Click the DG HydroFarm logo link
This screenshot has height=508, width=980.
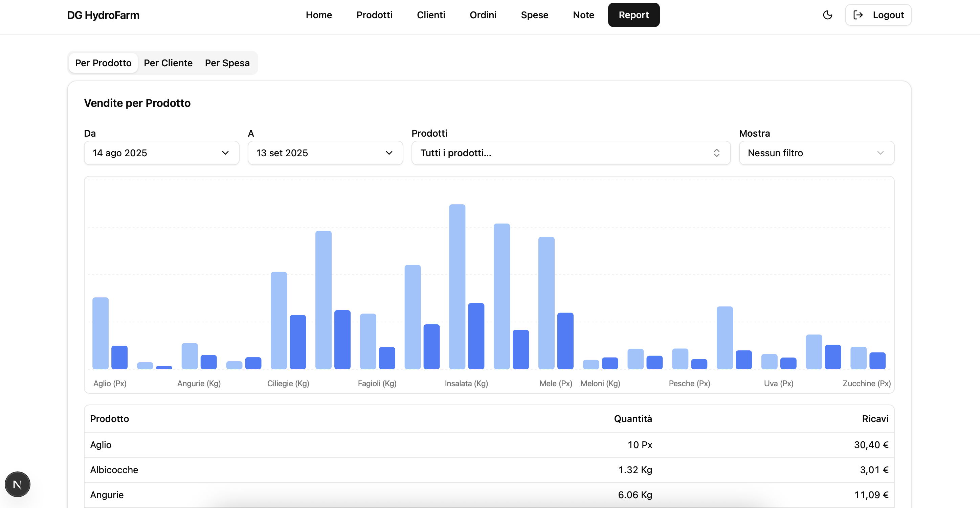[x=103, y=15]
